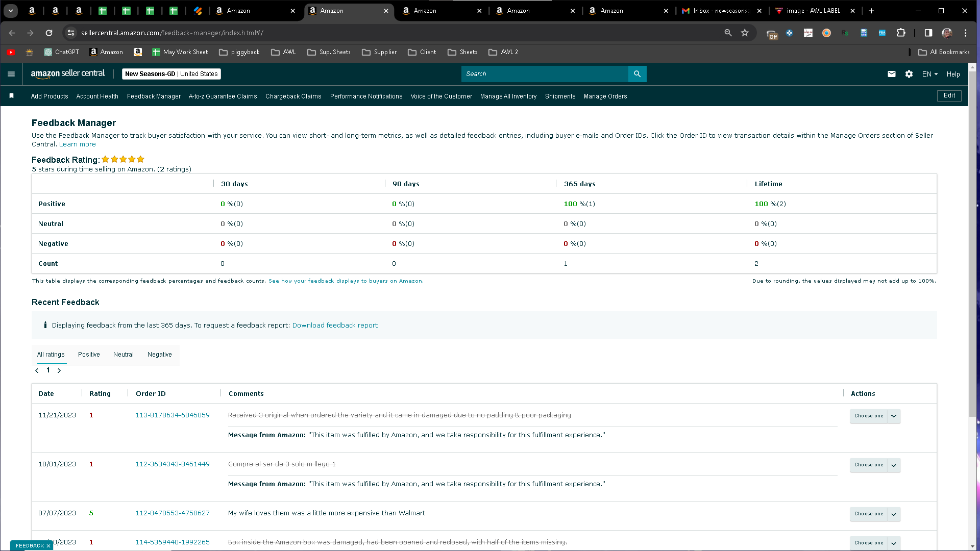
Task: Open All Bookmarks folder
Action: [944, 52]
